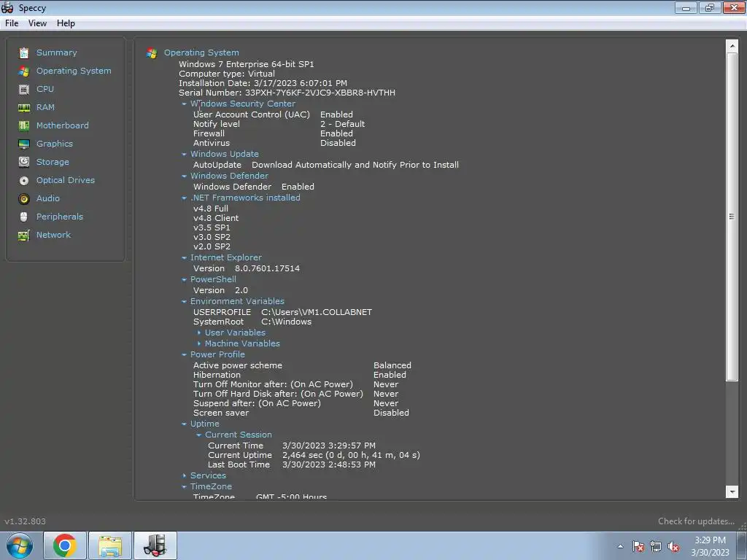This screenshot has height=560, width=747.
Task: Click the network tray icon
Action: (656, 547)
